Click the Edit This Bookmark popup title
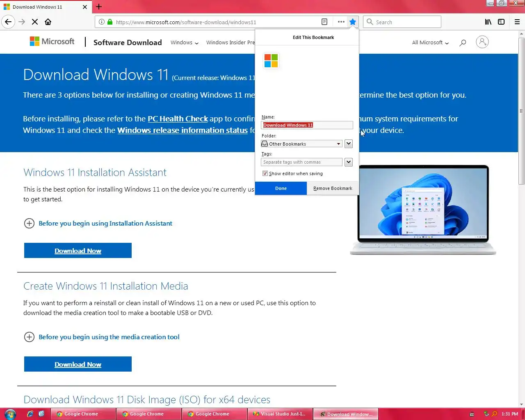This screenshot has height=420, width=525. coord(313,37)
